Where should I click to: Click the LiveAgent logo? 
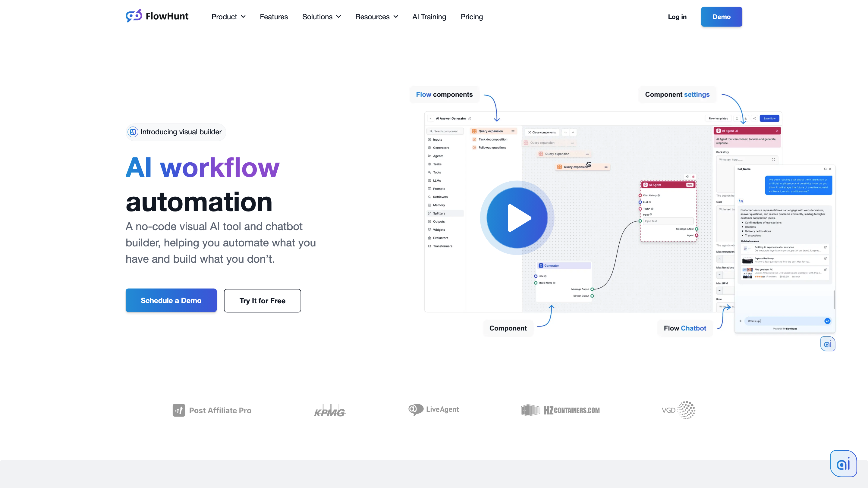click(x=434, y=410)
